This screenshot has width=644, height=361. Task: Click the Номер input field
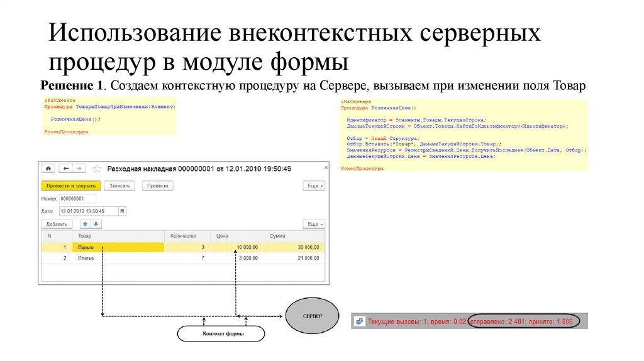[x=77, y=198]
